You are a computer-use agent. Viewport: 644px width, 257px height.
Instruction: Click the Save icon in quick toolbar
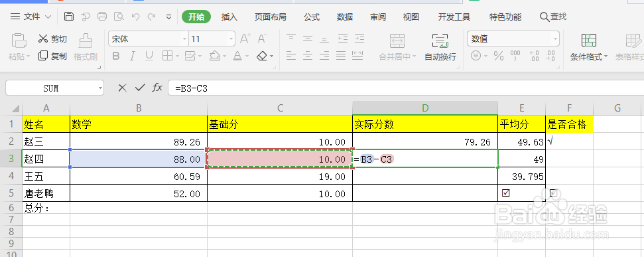click(x=69, y=17)
